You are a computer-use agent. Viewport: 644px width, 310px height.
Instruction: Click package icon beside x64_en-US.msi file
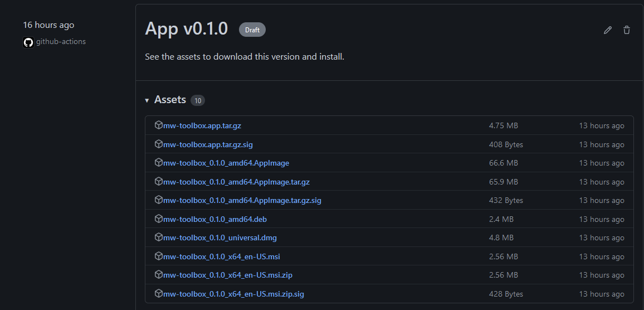pyautogui.click(x=159, y=256)
